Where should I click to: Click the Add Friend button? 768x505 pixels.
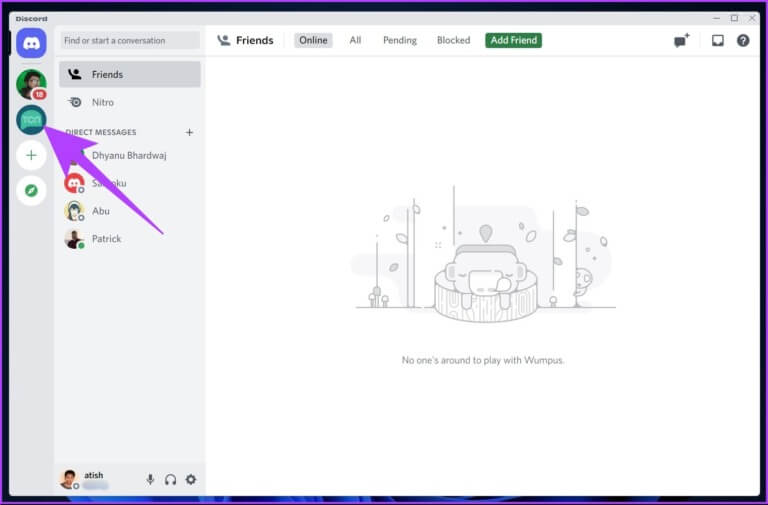(x=513, y=40)
